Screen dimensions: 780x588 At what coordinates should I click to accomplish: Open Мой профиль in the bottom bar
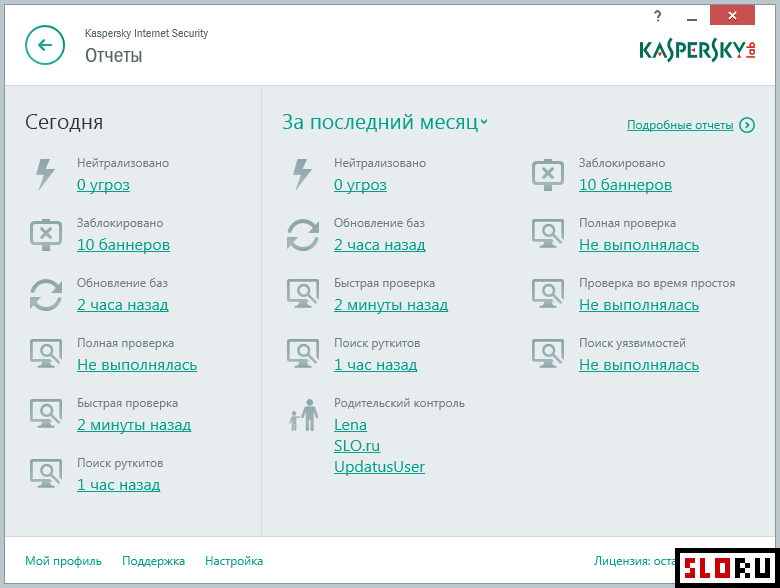63,561
